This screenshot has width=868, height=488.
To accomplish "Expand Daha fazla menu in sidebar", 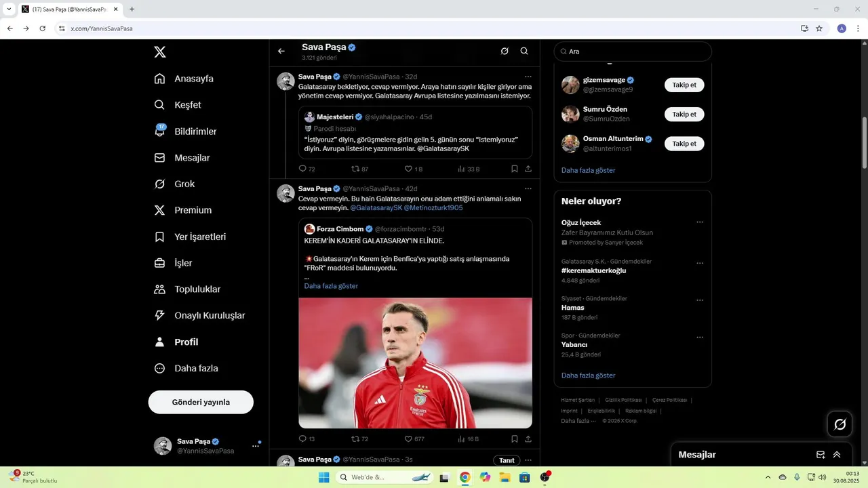I will (186, 369).
